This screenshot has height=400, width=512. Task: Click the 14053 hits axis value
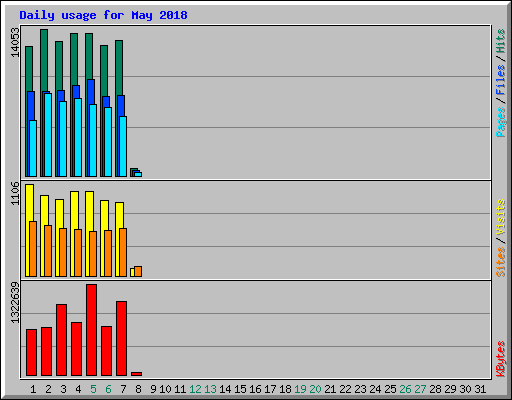tap(15, 42)
